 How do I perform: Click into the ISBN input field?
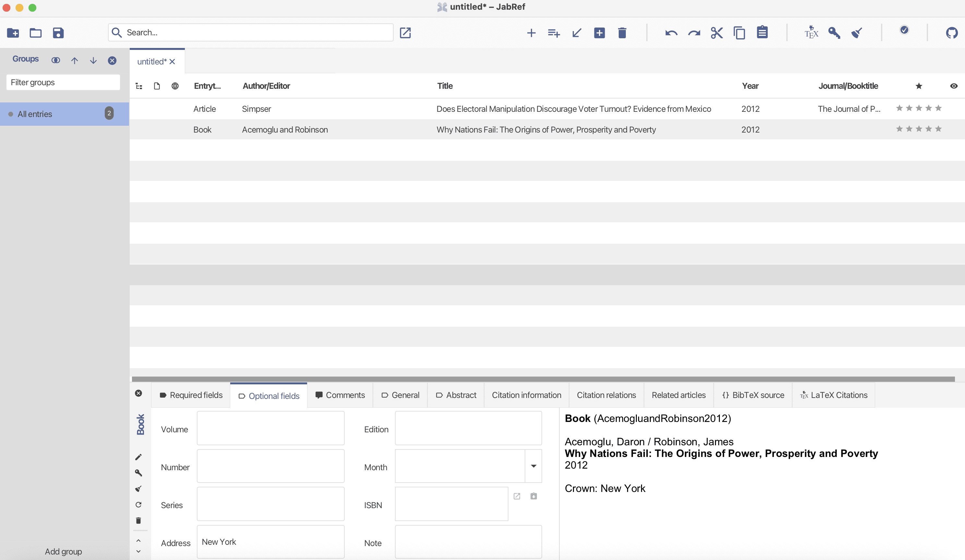point(451,504)
